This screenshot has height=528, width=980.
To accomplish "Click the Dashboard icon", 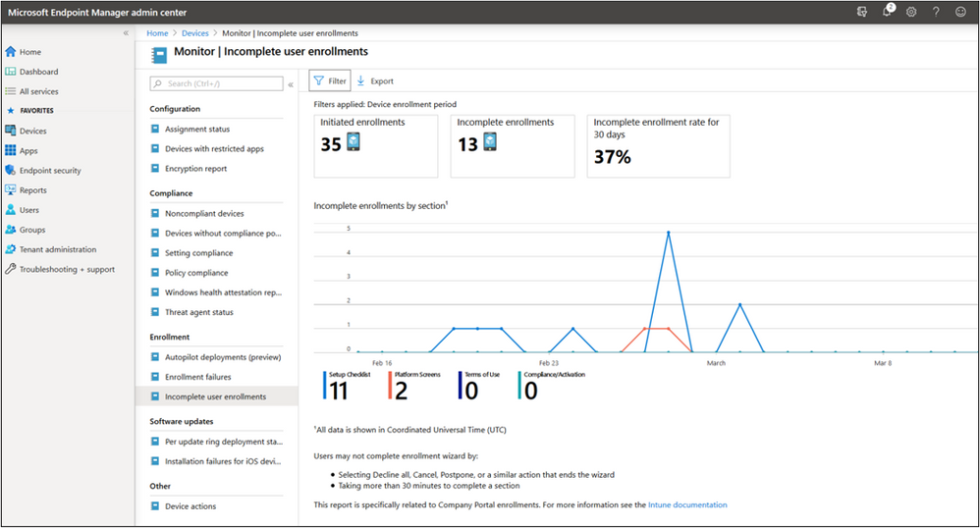I will (10, 72).
